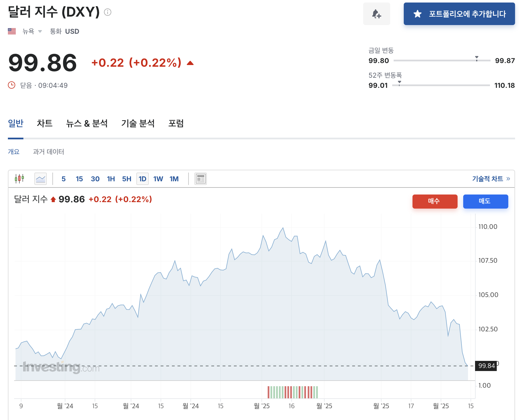Toggle news display on the chart

[201, 179]
